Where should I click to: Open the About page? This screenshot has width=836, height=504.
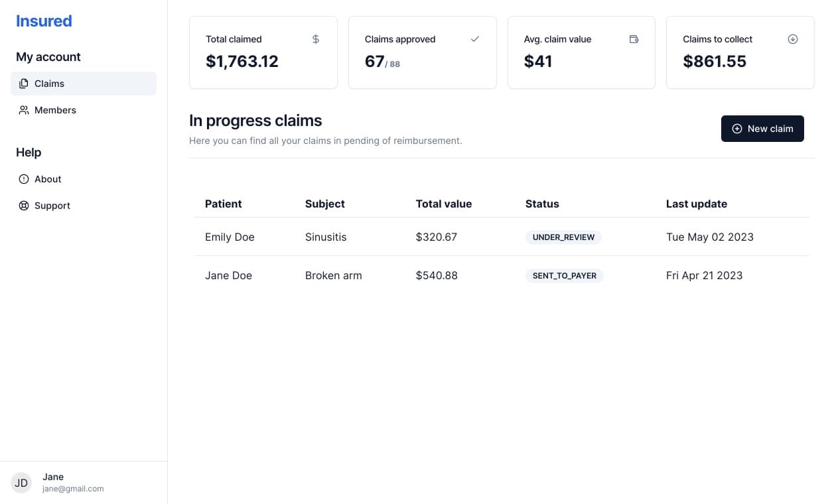click(48, 179)
